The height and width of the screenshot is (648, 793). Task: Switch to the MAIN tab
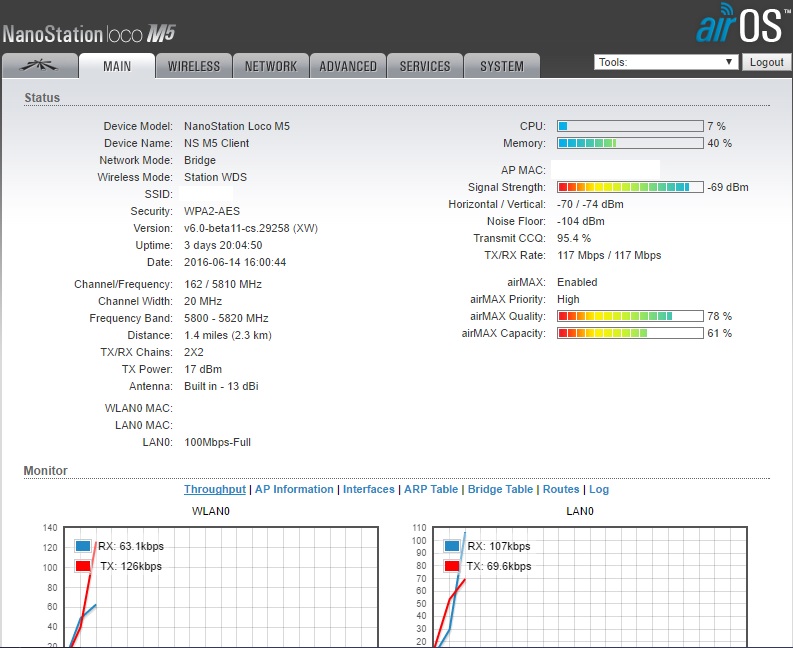117,66
